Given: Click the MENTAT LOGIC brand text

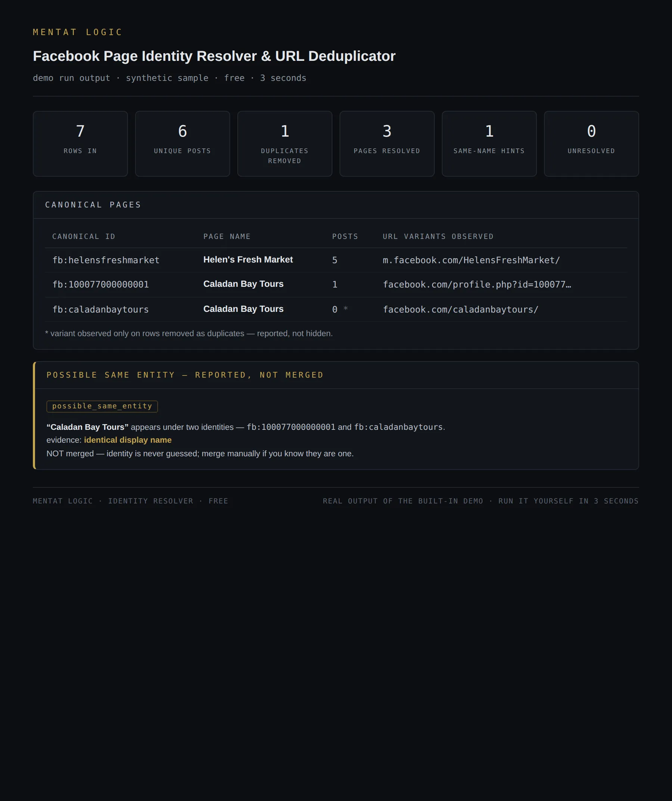Looking at the screenshot, I should 77,32.
